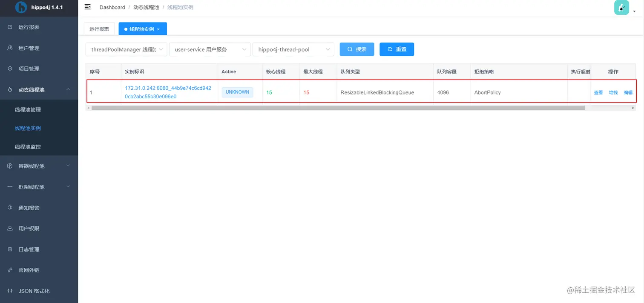Click the 官网外链 link icon
644x303 pixels.
point(10,270)
